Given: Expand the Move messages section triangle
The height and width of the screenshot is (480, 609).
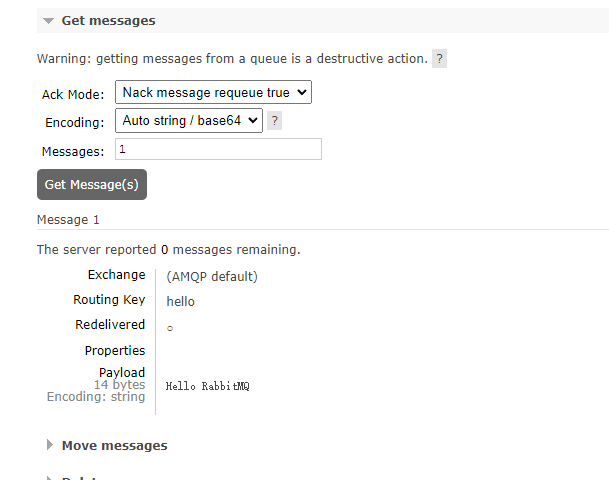Looking at the screenshot, I should [x=49, y=445].
